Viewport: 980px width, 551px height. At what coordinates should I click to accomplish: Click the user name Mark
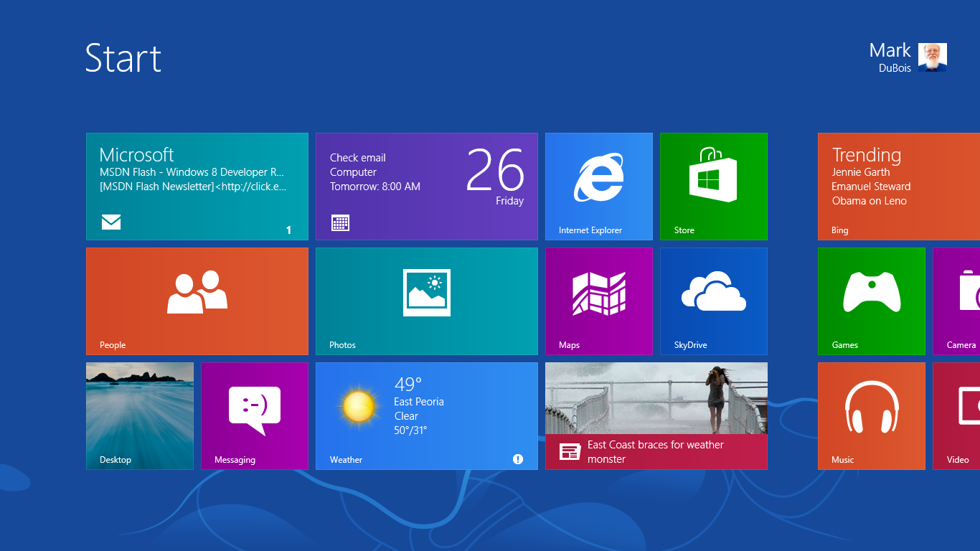890,50
